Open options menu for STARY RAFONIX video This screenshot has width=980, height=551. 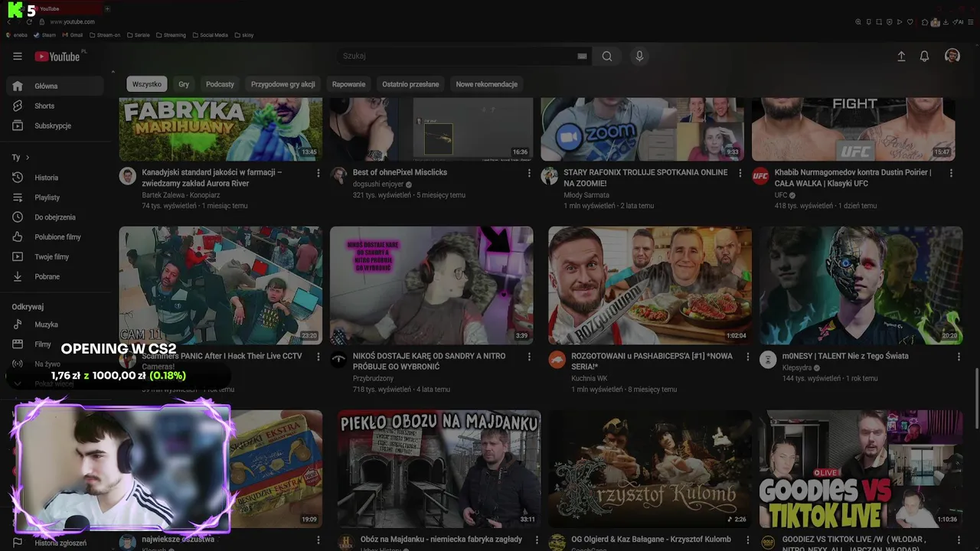740,174
